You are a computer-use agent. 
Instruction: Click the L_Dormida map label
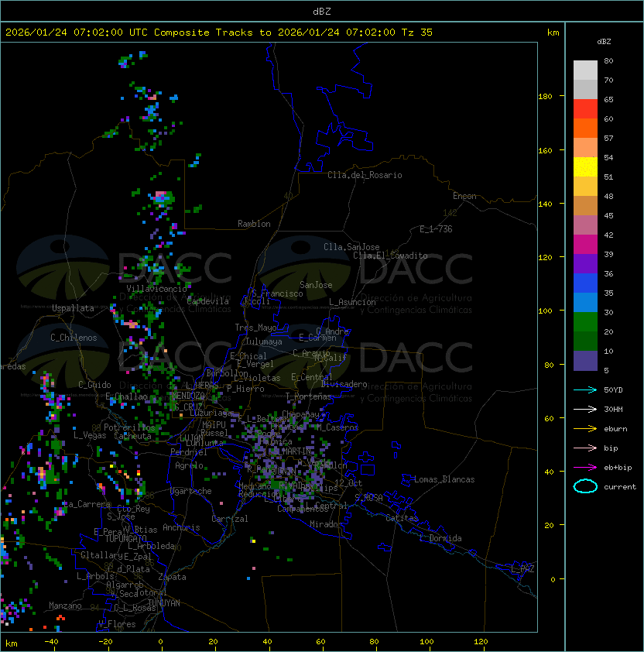coord(441,538)
